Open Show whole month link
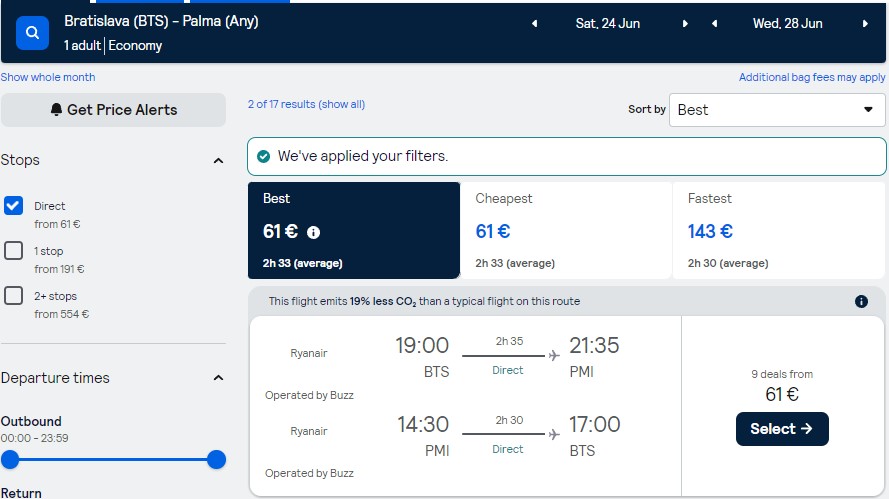 point(48,77)
